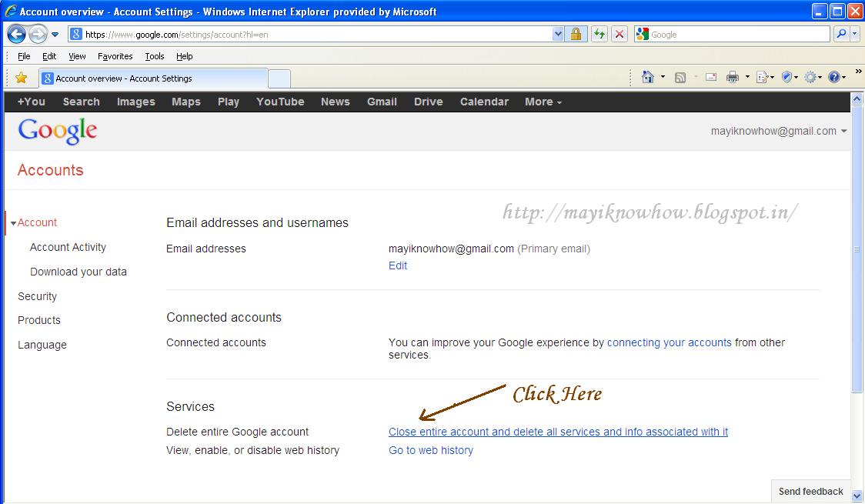Click the Print icon
This screenshot has width=865, height=504.
click(732, 77)
